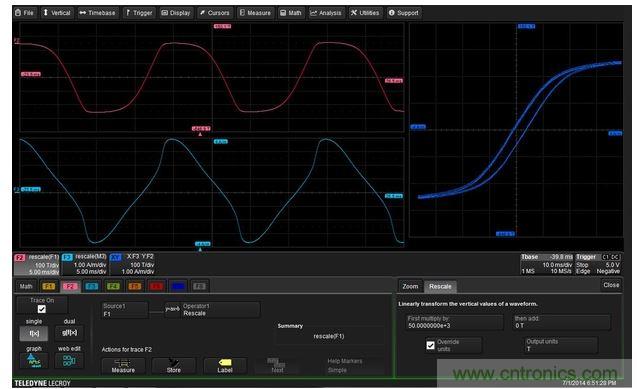Toggle the Override units checkbox
This screenshot has height=389, width=637.
pyautogui.click(x=431, y=345)
